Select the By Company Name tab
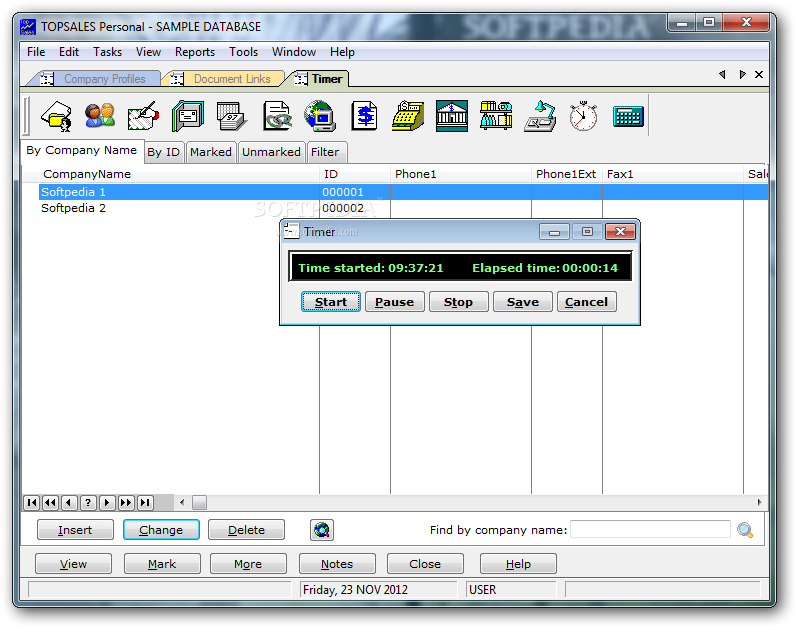Viewport: 797px width, 628px height. click(x=82, y=150)
